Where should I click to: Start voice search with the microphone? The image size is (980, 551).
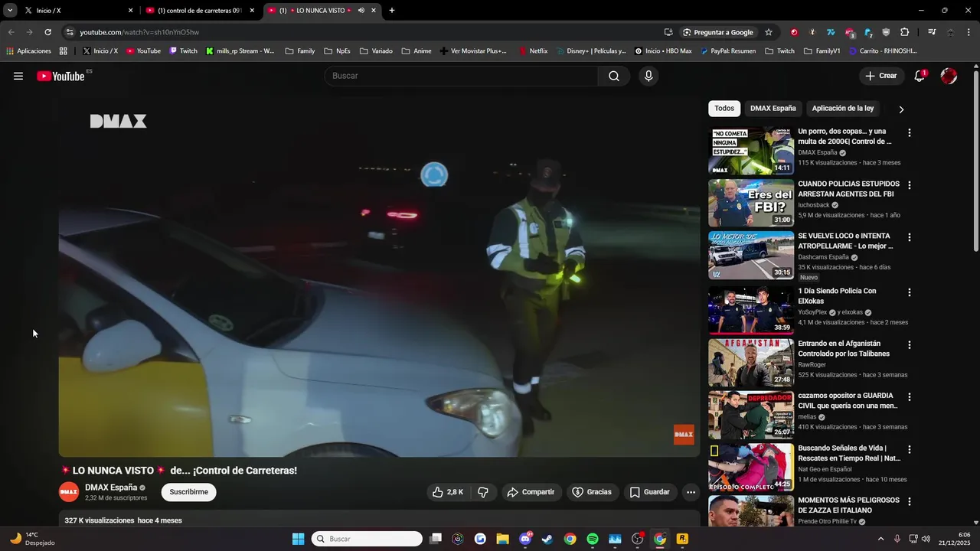(x=648, y=76)
